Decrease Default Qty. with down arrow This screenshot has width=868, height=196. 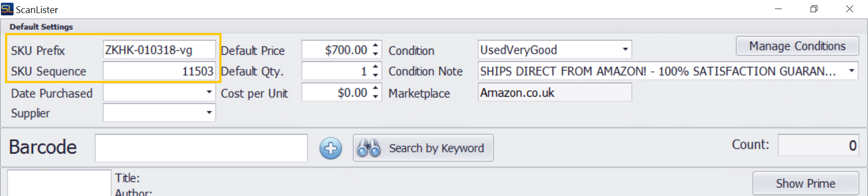pos(376,75)
